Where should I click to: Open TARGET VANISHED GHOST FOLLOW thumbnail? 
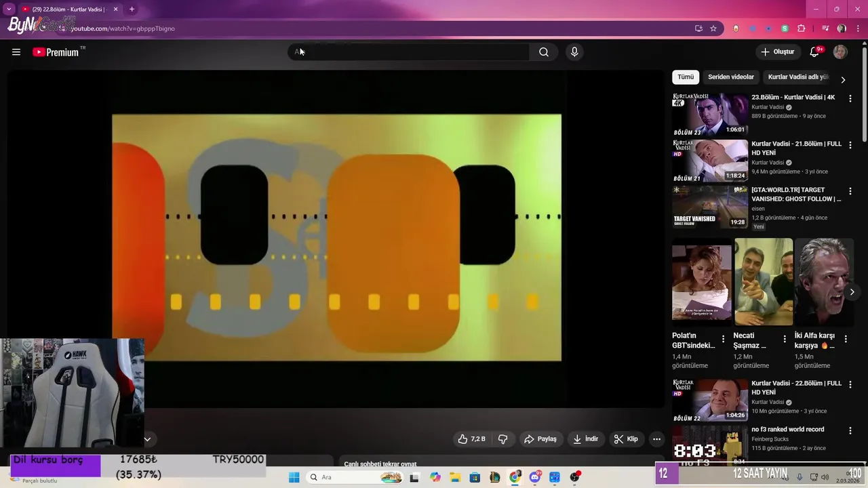(x=710, y=207)
